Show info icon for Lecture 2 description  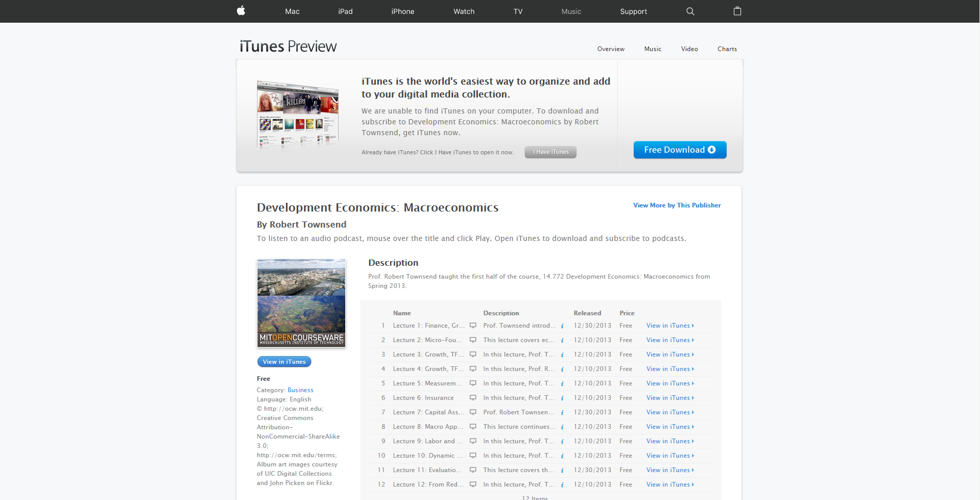pos(562,341)
